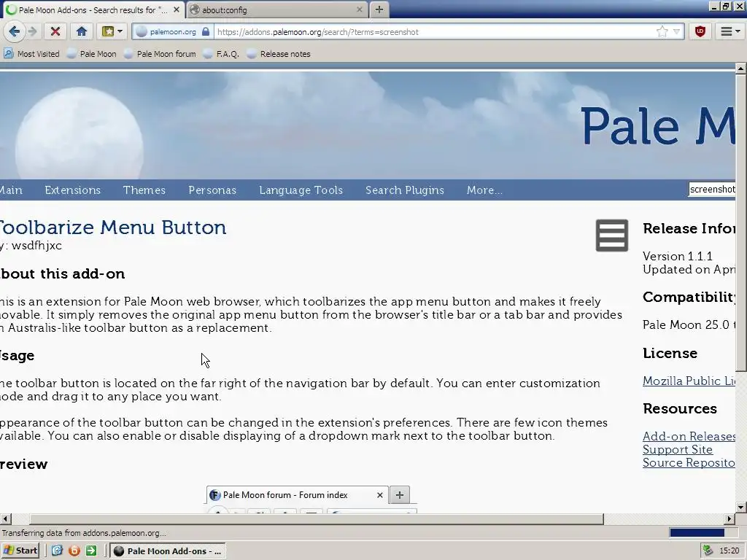Open the URL history dropdown arrow
Screen dimensions: 747x560
(676, 32)
